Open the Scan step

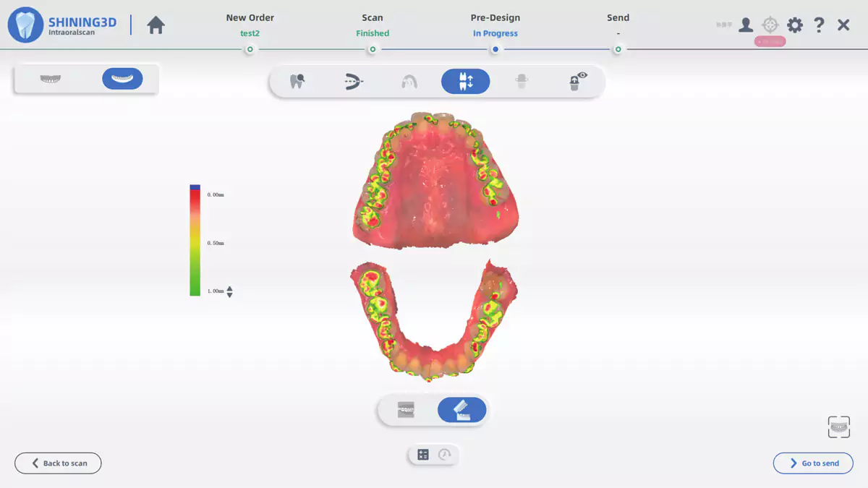coord(373,17)
